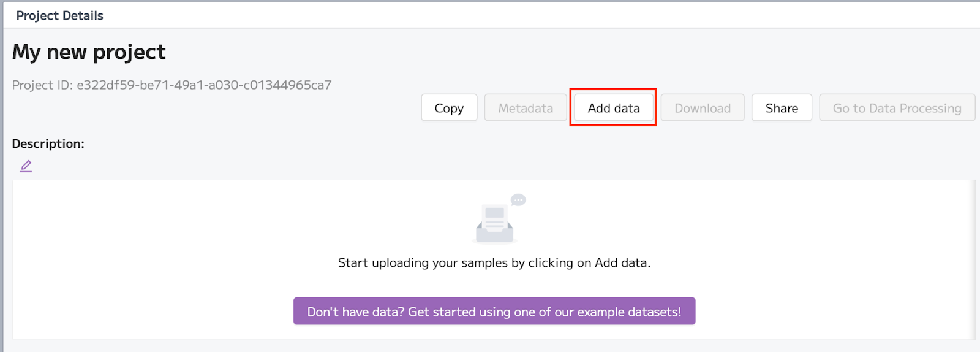
Task: Select the project UUID value e322df59
Action: coord(204,85)
